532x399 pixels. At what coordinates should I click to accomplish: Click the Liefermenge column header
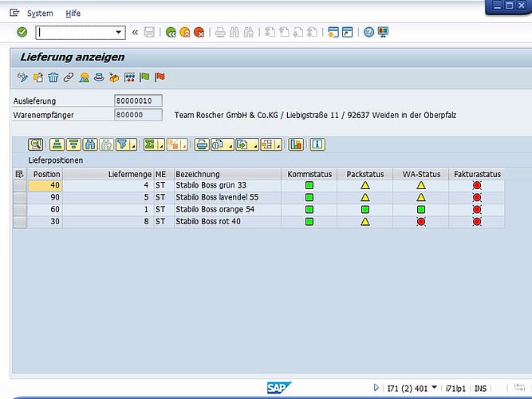[x=128, y=173]
